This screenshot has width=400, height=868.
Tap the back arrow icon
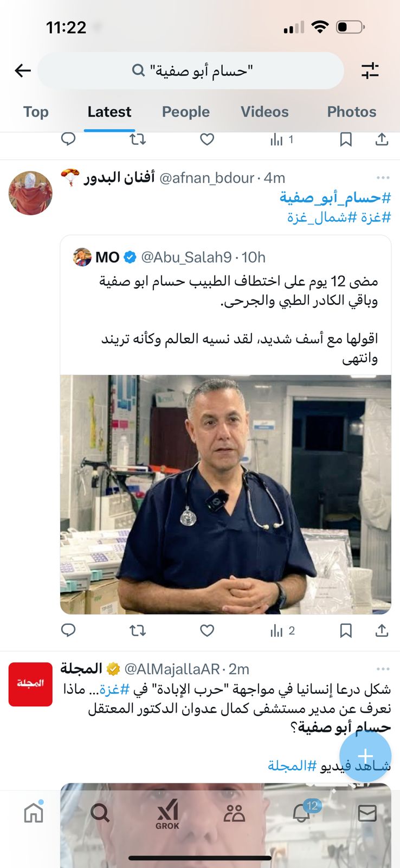click(x=23, y=71)
